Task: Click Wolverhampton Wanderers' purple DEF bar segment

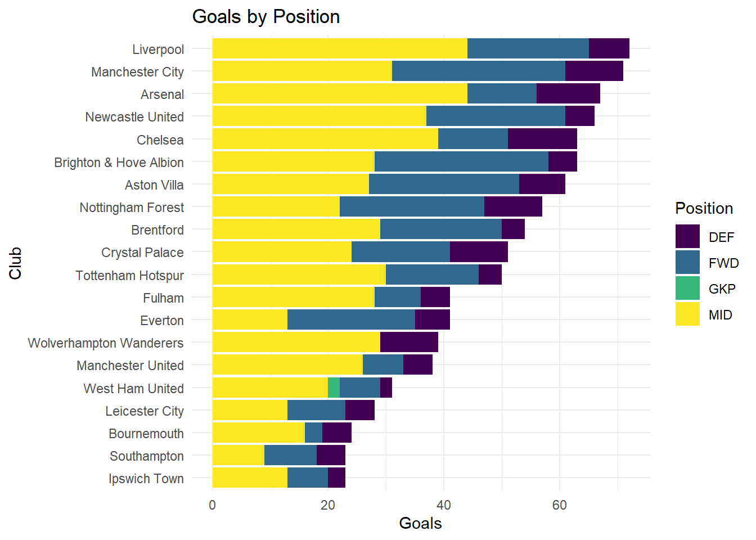Action: click(409, 343)
